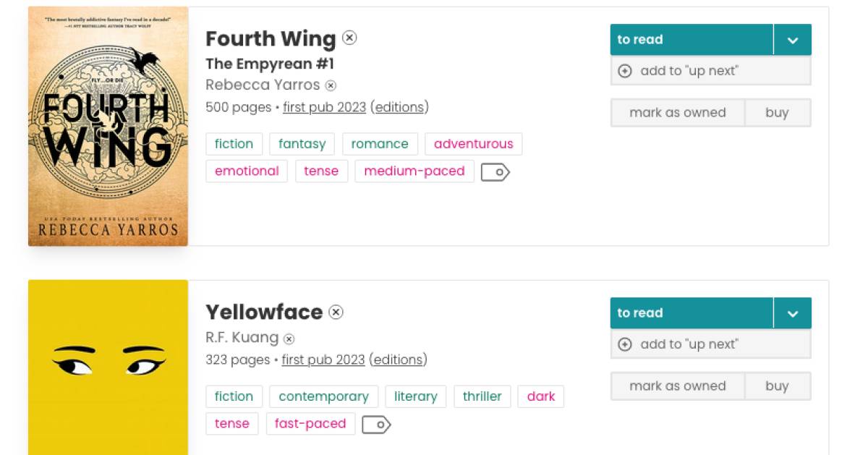This screenshot has height=455, width=868.
Task: Open editions link for Fourth Wing
Action: [x=399, y=108]
